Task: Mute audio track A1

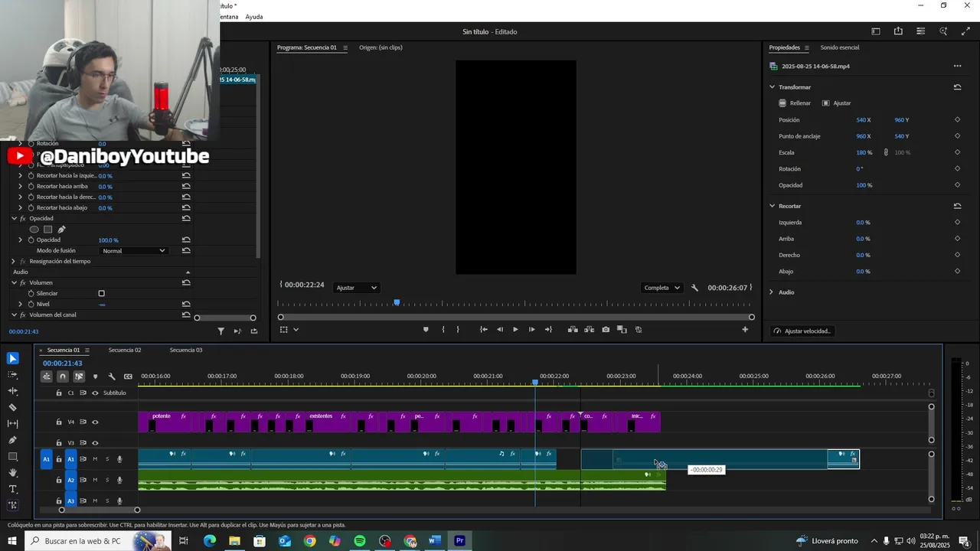Action: (95, 459)
